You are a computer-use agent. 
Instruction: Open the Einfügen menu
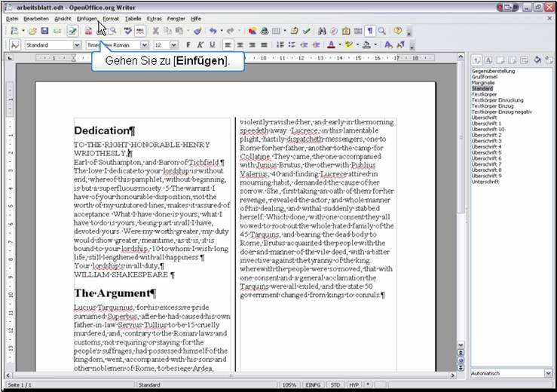[87, 17]
